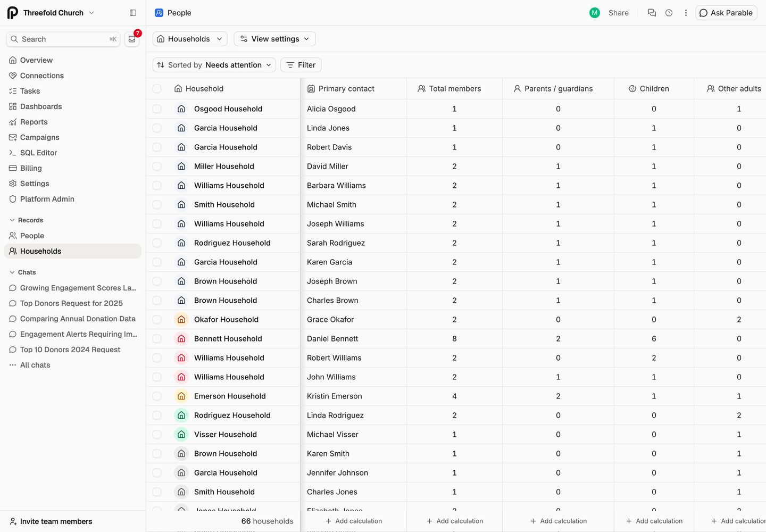Click the Miller Household home icon
This screenshot has height=532, width=766.
point(181,166)
